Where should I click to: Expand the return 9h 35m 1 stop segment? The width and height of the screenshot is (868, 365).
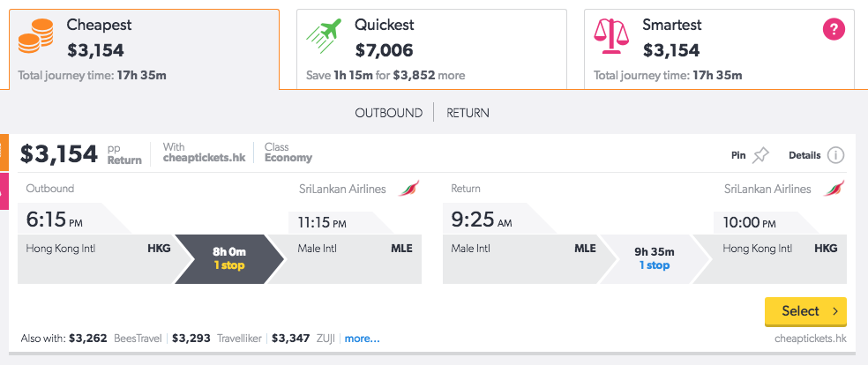pyautogui.click(x=655, y=259)
